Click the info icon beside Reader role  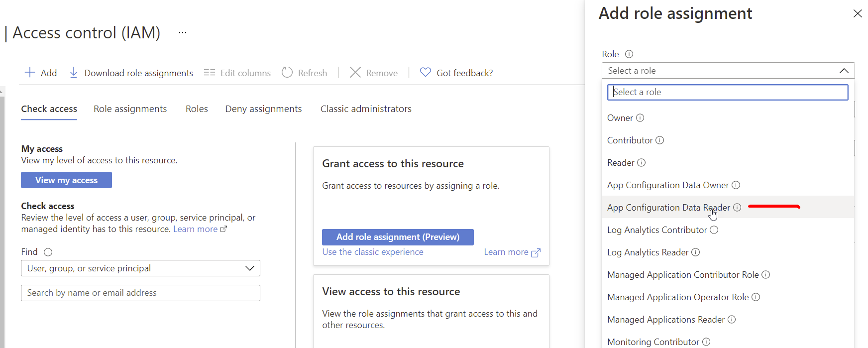coord(642,163)
